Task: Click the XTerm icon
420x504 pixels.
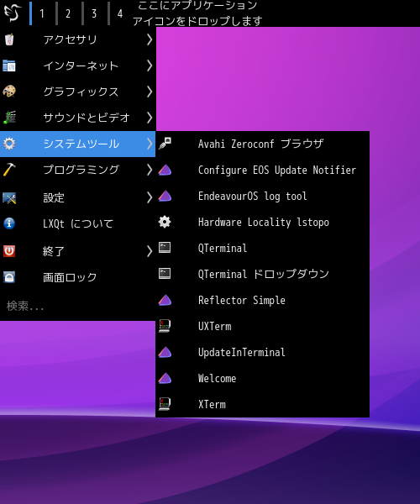Action: 165,404
